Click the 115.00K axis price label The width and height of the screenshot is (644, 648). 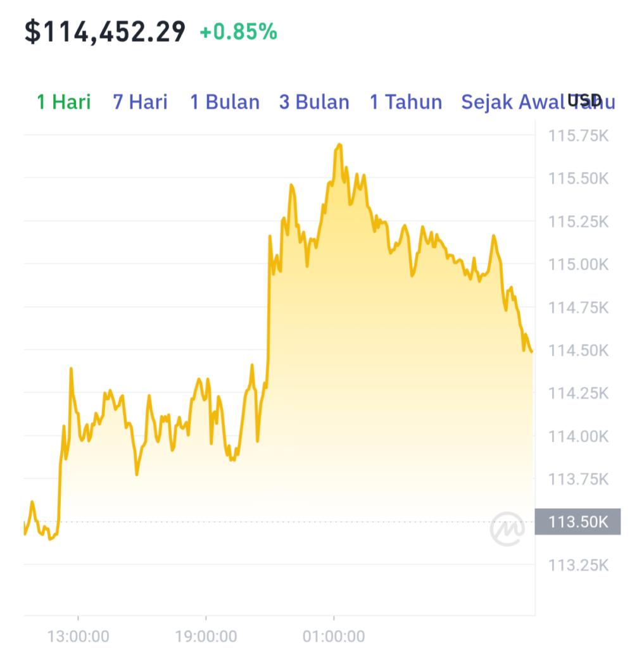pos(578,265)
